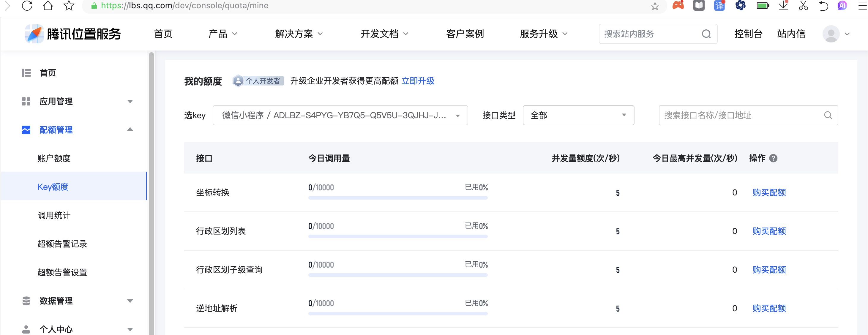Image resolution: width=868 pixels, height=335 pixels.
Task: Open 控制台 in the top navigation
Action: tap(748, 34)
